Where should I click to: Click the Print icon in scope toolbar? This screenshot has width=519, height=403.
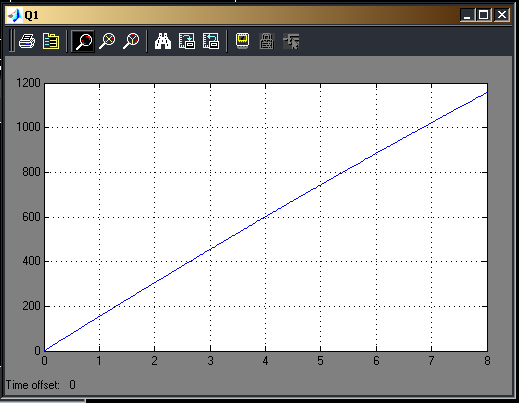tap(27, 41)
